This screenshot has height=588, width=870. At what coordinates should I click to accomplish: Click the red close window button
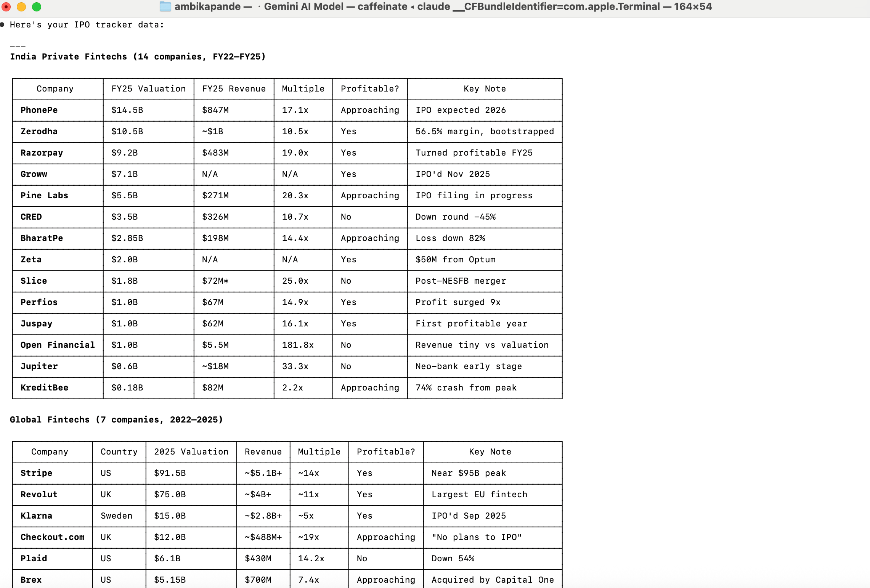[6, 6]
